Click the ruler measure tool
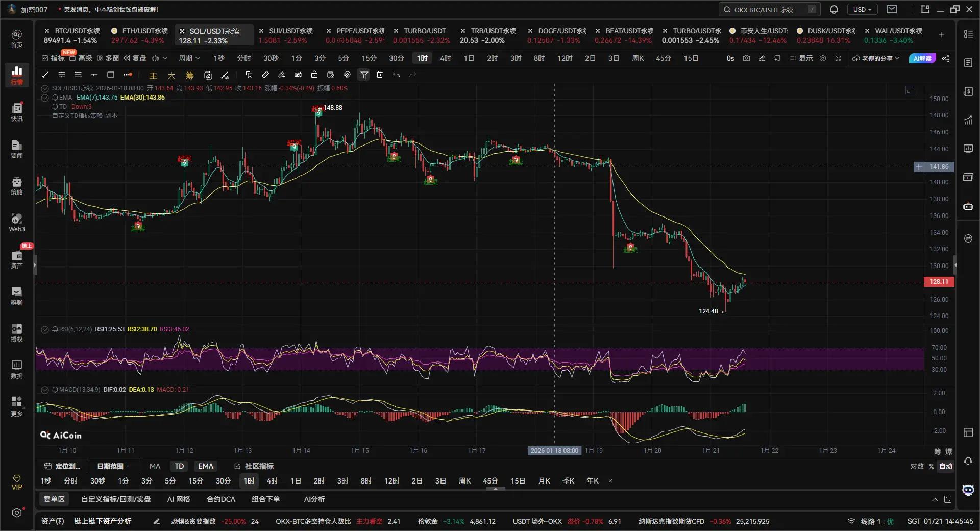 [265, 75]
